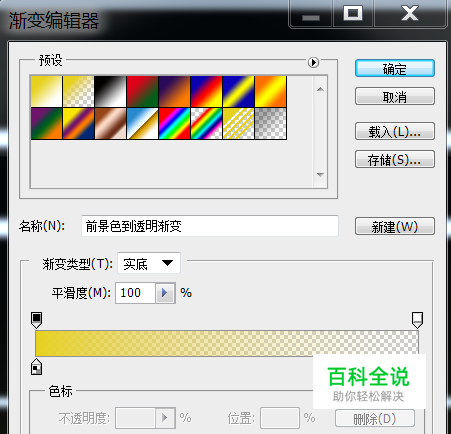Screen dimensions: 451x434
Task: Select the left opaque opacity stop
Action: [x=36, y=320]
